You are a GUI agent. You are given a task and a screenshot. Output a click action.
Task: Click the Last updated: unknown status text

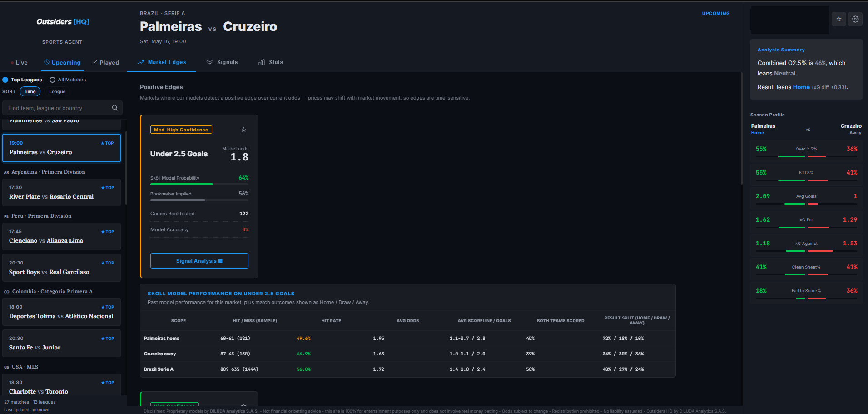pos(27,410)
